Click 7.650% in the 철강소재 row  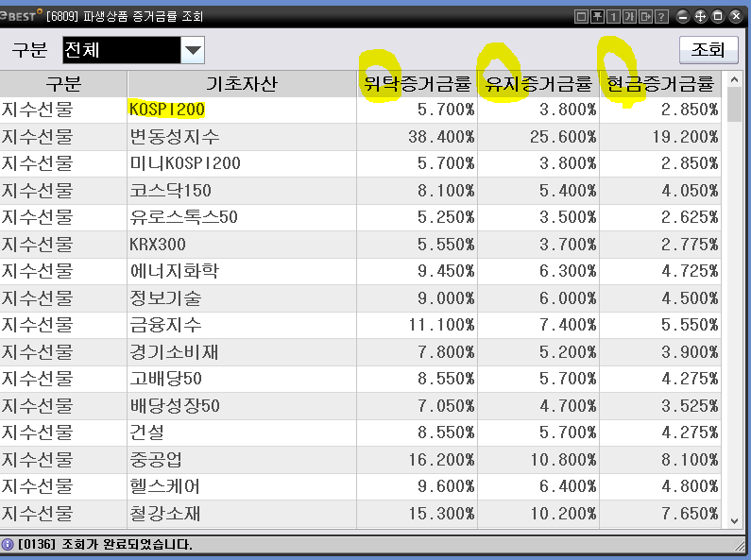click(691, 514)
